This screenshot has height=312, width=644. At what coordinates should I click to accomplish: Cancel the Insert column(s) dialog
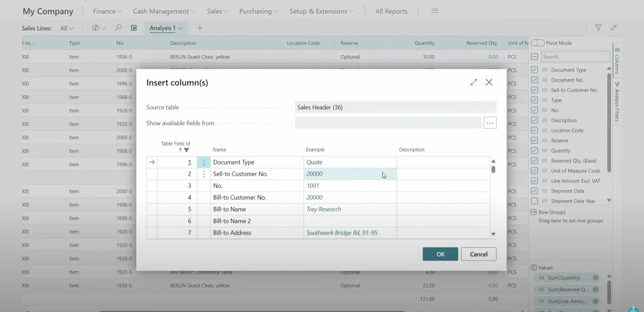coord(479,254)
